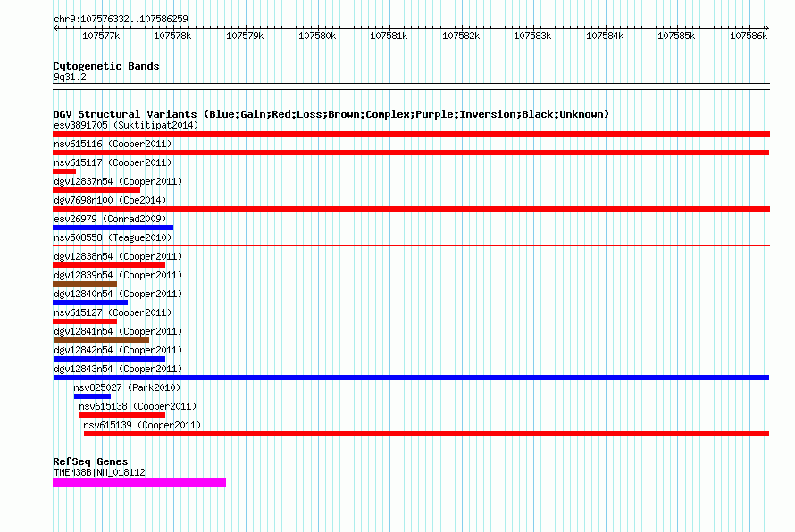Viewport: 795px width, 532px height.
Task: Open the esv26979 (Conrad2009) variant label
Action: click(110, 219)
